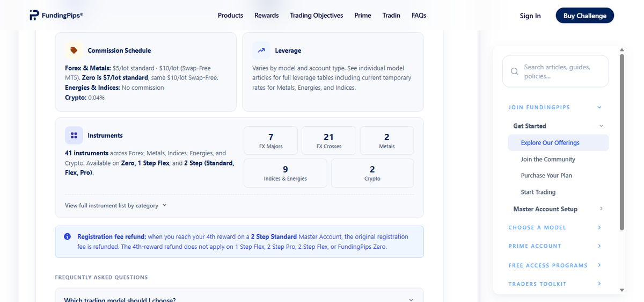Click the TRADERS TOOLKIT heading

point(537,284)
